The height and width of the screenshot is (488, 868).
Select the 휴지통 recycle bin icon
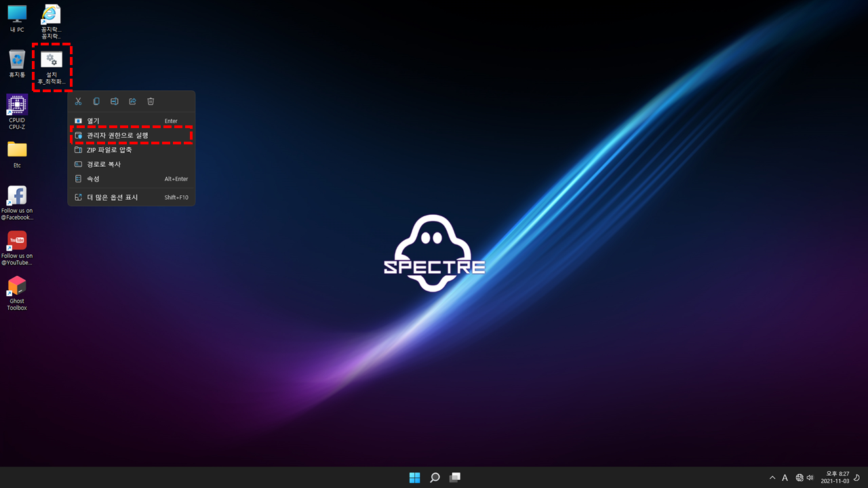pos(17,64)
